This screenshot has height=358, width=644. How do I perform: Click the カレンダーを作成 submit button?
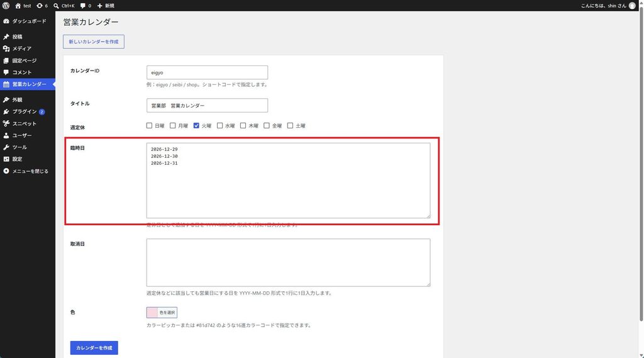[94, 348]
